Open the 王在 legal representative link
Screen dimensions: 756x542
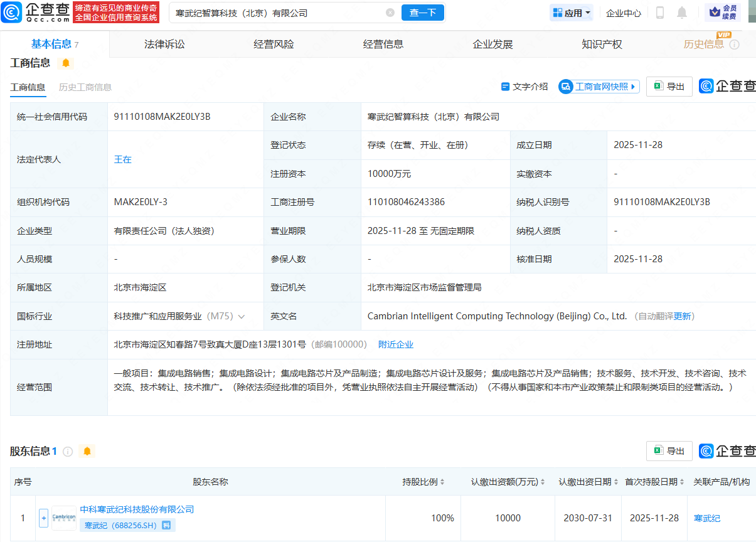pos(123,159)
